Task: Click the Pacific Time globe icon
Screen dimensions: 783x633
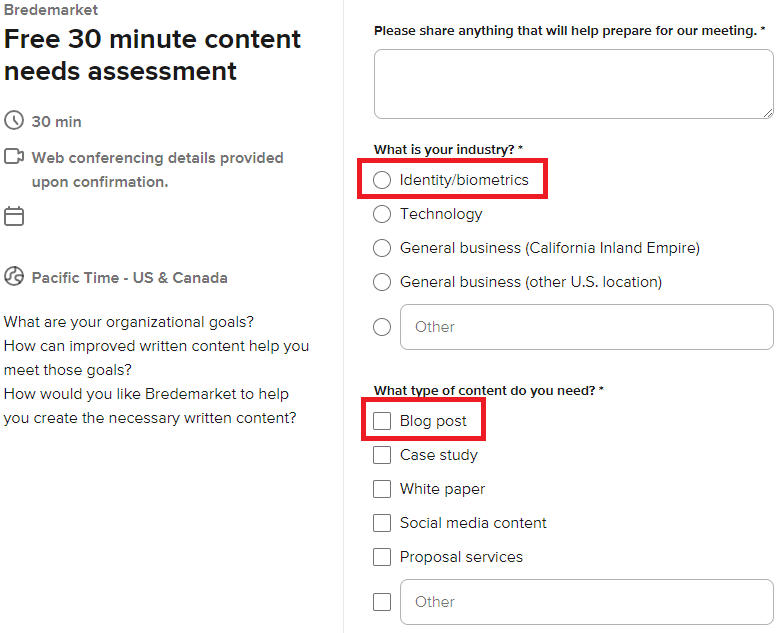Action: point(14,277)
